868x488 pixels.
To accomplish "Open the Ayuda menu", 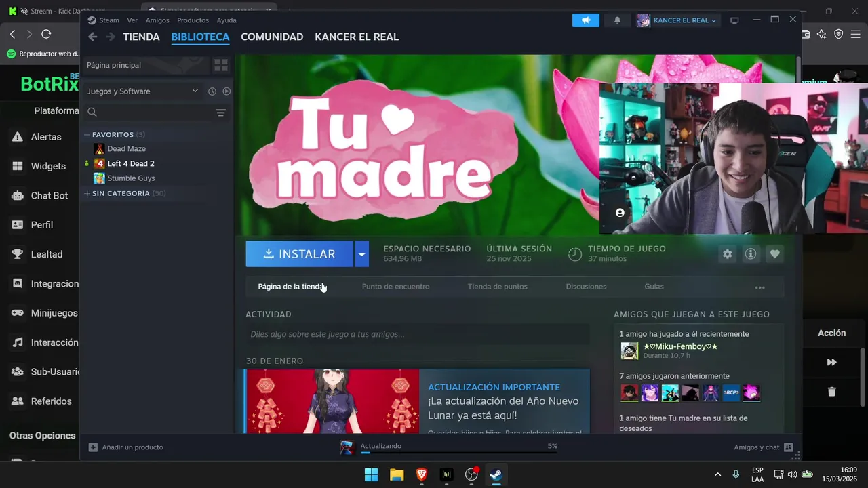I will tap(226, 20).
